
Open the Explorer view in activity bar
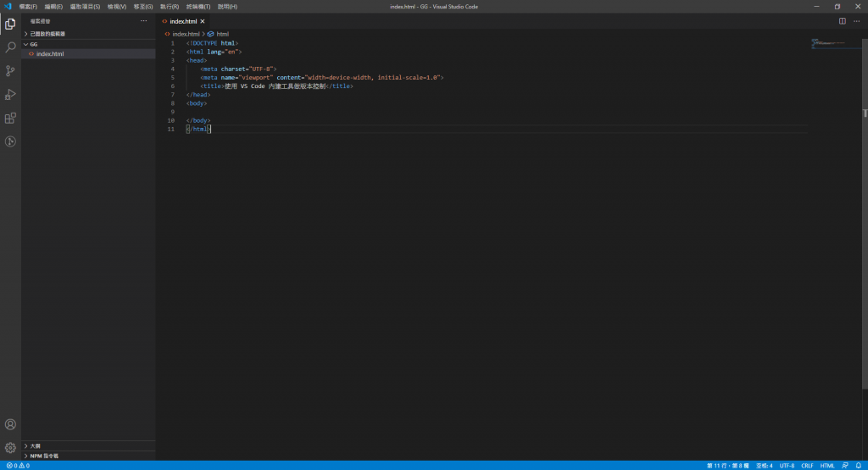10,24
